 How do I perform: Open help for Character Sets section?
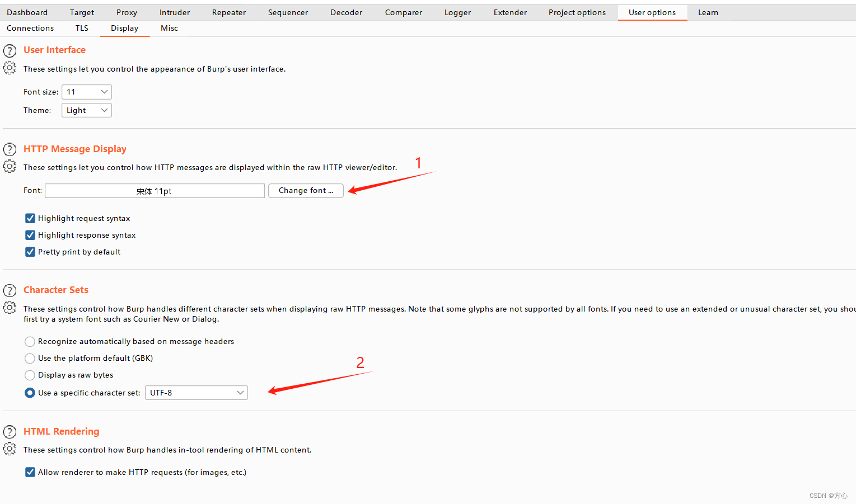10,290
